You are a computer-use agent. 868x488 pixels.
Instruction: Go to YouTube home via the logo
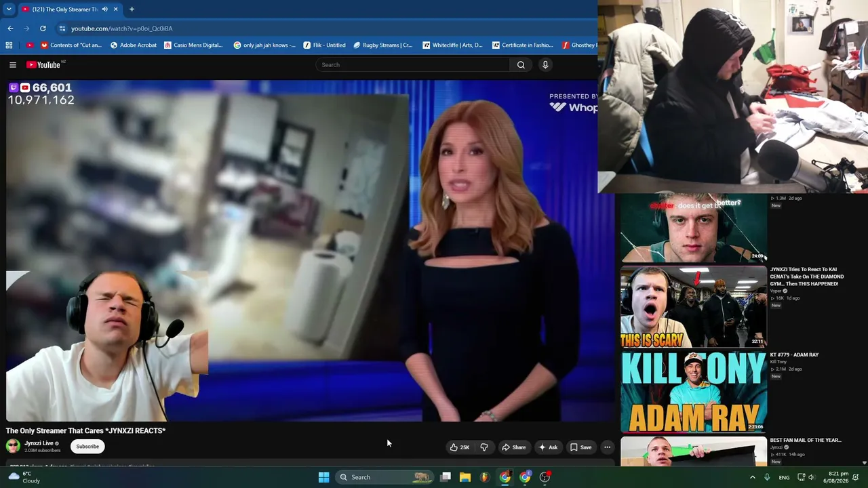pyautogui.click(x=43, y=64)
